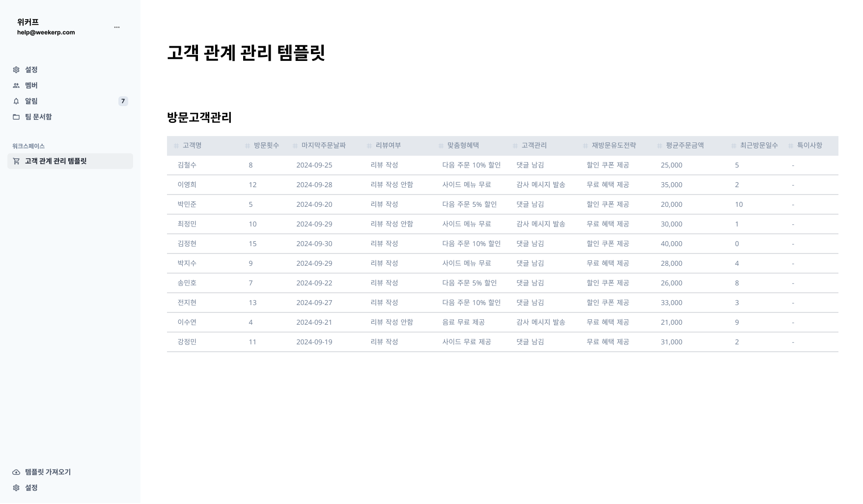The height and width of the screenshot is (504, 863).
Task: Select customer name cell 김정현
Action: pyautogui.click(x=187, y=244)
